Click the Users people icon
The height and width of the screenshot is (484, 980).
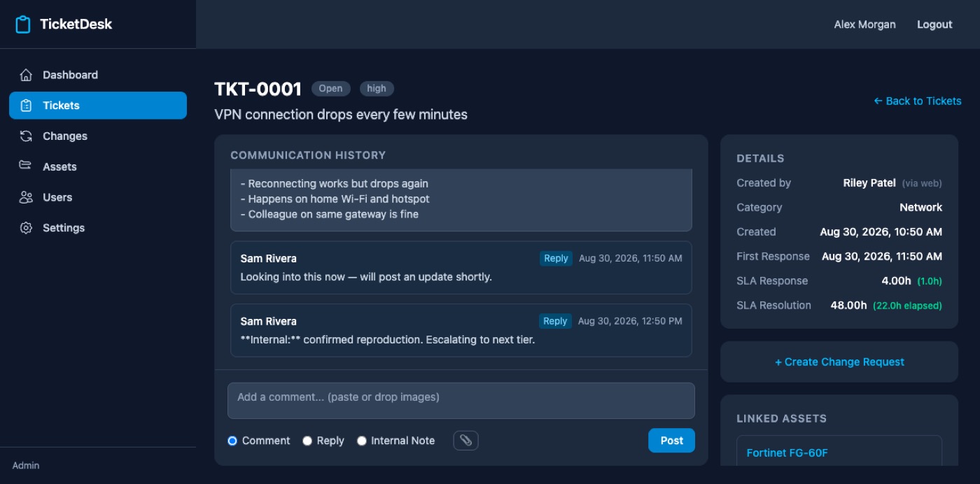tap(26, 197)
